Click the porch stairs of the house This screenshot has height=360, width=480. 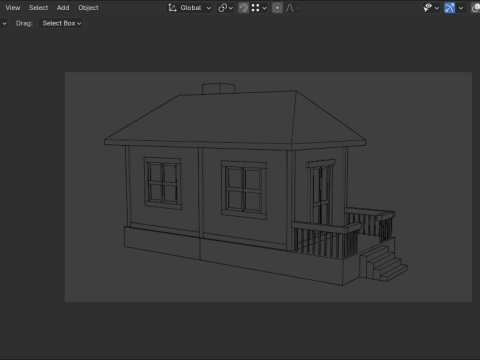pyautogui.click(x=384, y=263)
